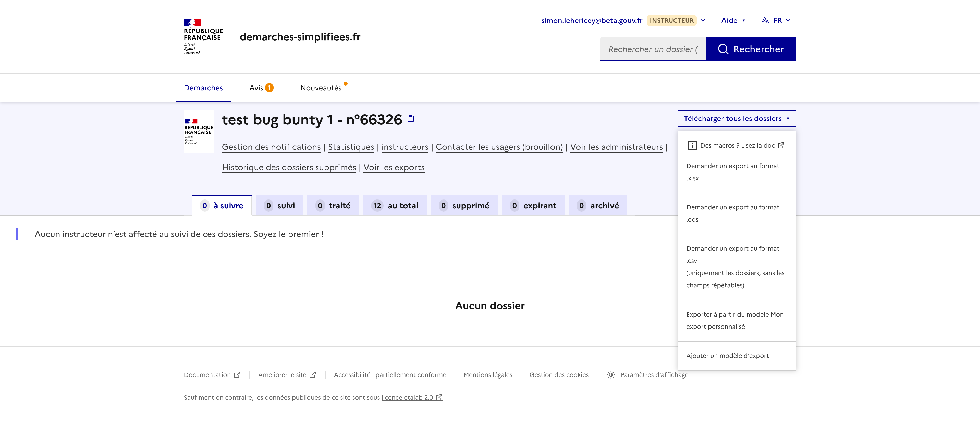Click the orange Avis notification badge
Image resolution: width=980 pixels, height=426 pixels.
[269, 88]
